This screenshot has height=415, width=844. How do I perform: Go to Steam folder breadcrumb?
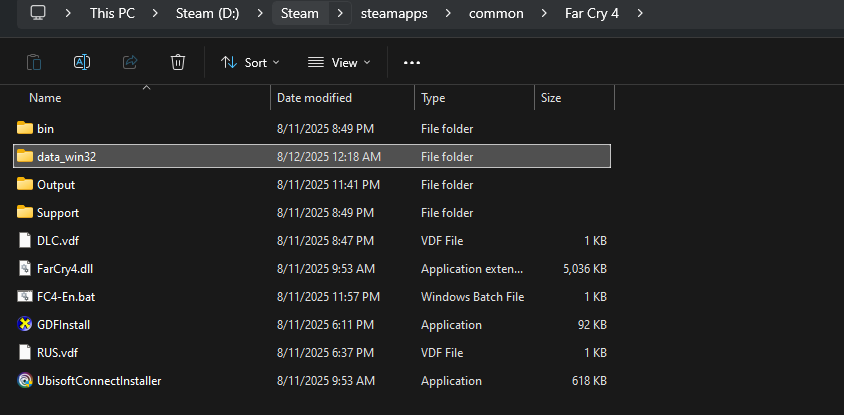[300, 13]
